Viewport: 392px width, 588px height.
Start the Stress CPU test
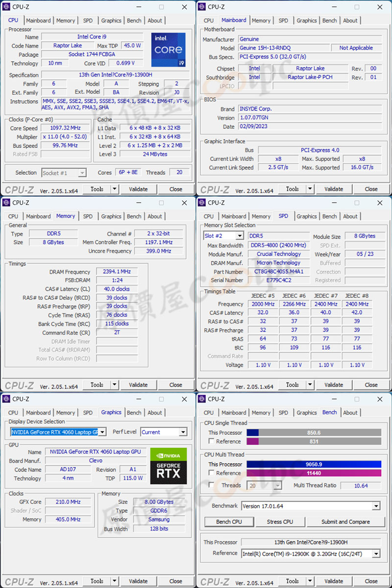[280, 522]
